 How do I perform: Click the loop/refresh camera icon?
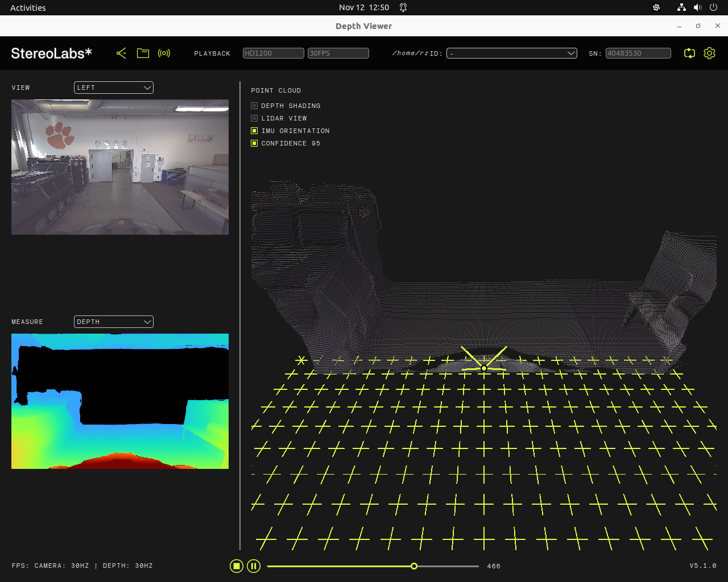[x=689, y=53]
